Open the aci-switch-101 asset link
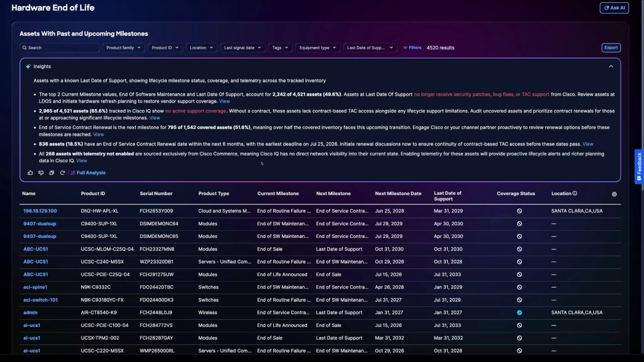 pos(40,300)
